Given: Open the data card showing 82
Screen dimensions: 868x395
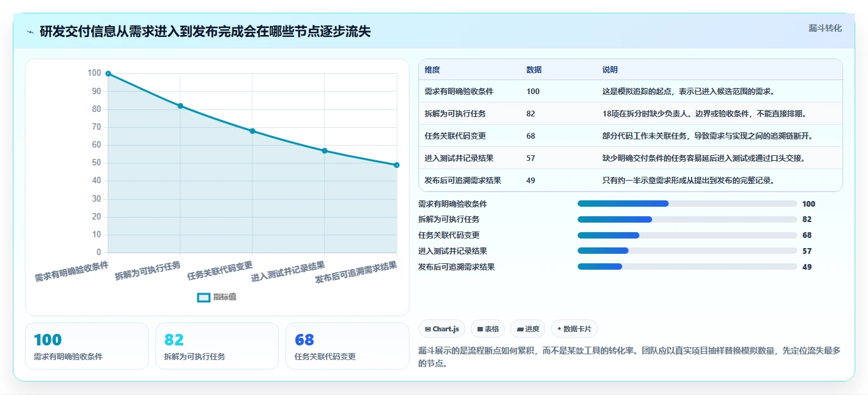Looking at the screenshot, I should point(217,346).
